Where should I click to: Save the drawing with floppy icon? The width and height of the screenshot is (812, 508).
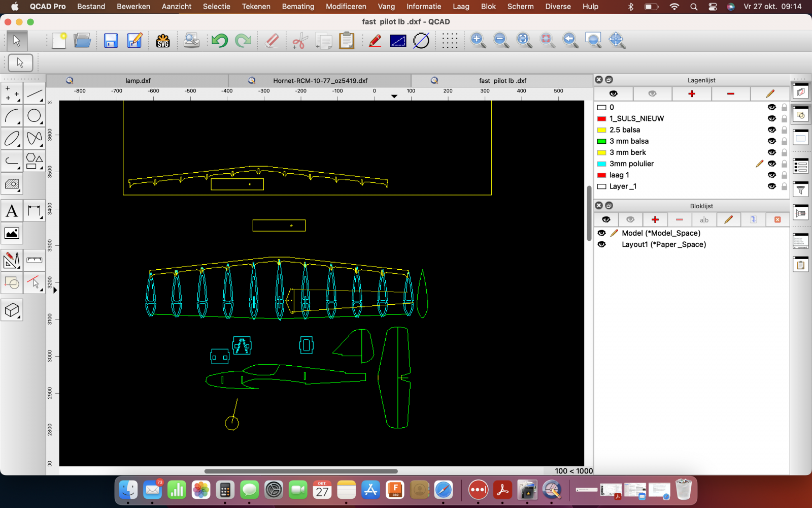point(111,40)
